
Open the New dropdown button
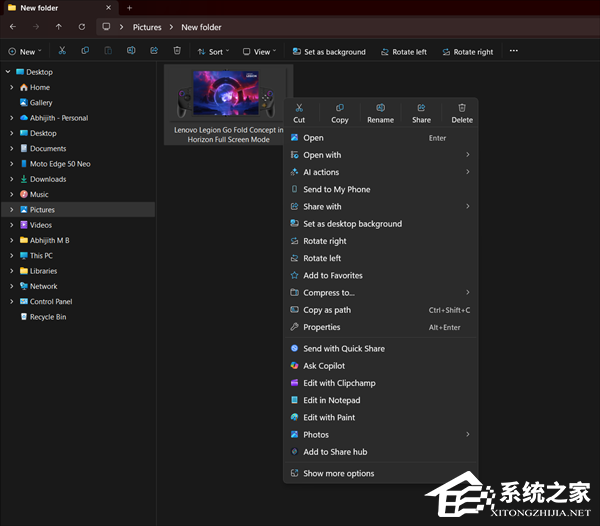coord(25,52)
